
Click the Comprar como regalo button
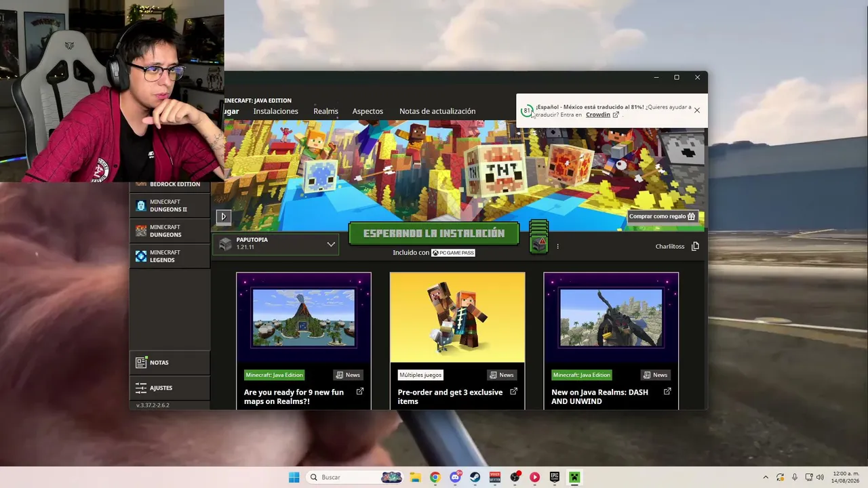pyautogui.click(x=662, y=216)
